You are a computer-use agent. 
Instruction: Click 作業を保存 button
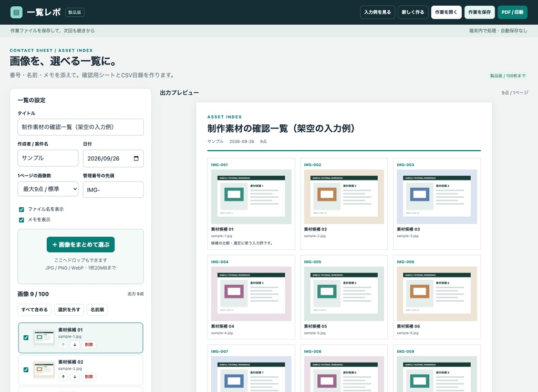click(479, 13)
